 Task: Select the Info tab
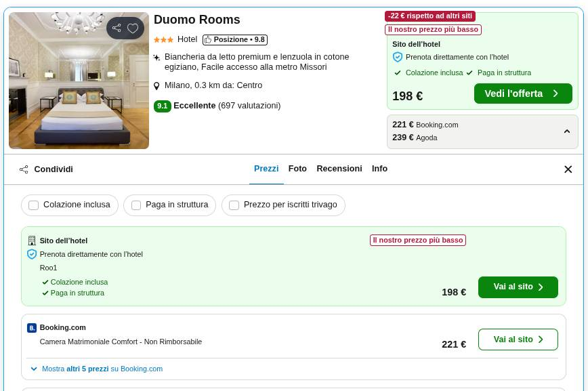coord(379,169)
